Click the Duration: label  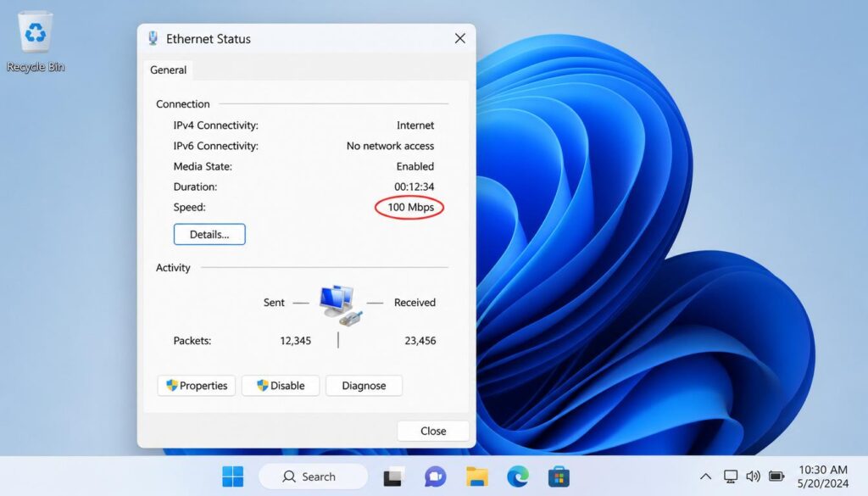pos(196,187)
